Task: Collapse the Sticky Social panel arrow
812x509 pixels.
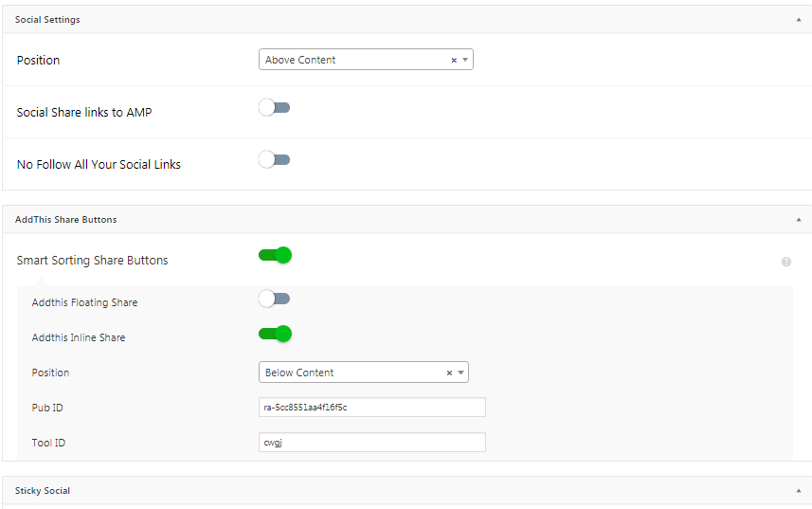Action: pos(799,491)
